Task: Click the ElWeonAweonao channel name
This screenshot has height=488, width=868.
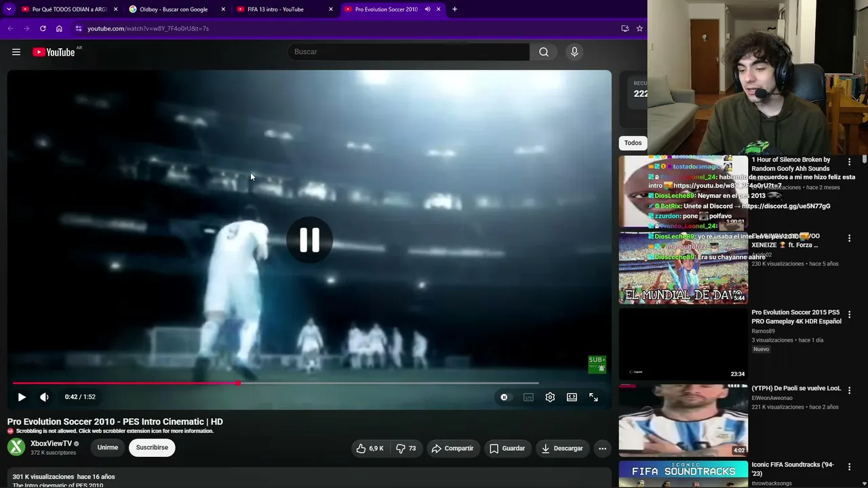Action: (772, 399)
